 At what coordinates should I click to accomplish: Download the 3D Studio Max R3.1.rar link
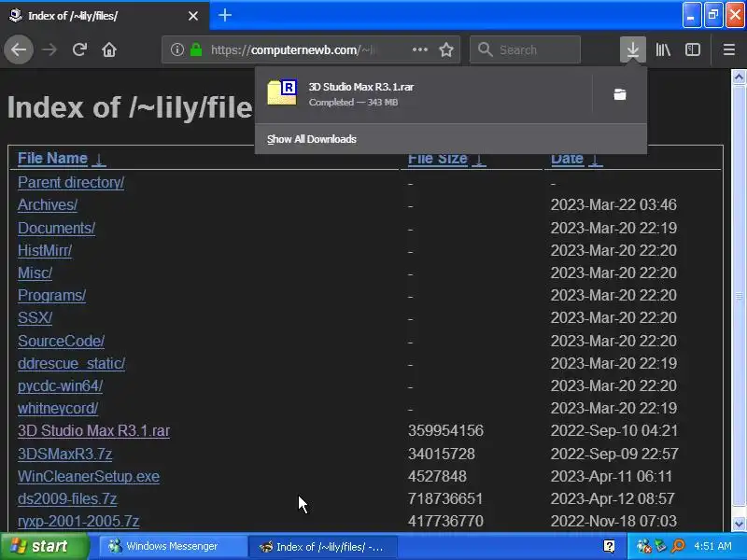[94, 430]
